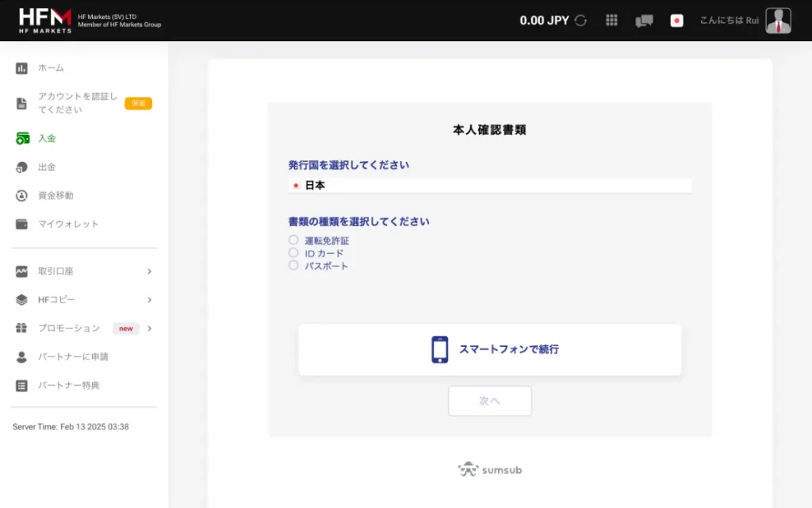This screenshot has width=812, height=508.
Task: Open the issuing country 日本 dropdown
Action: (x=490, y=185)
